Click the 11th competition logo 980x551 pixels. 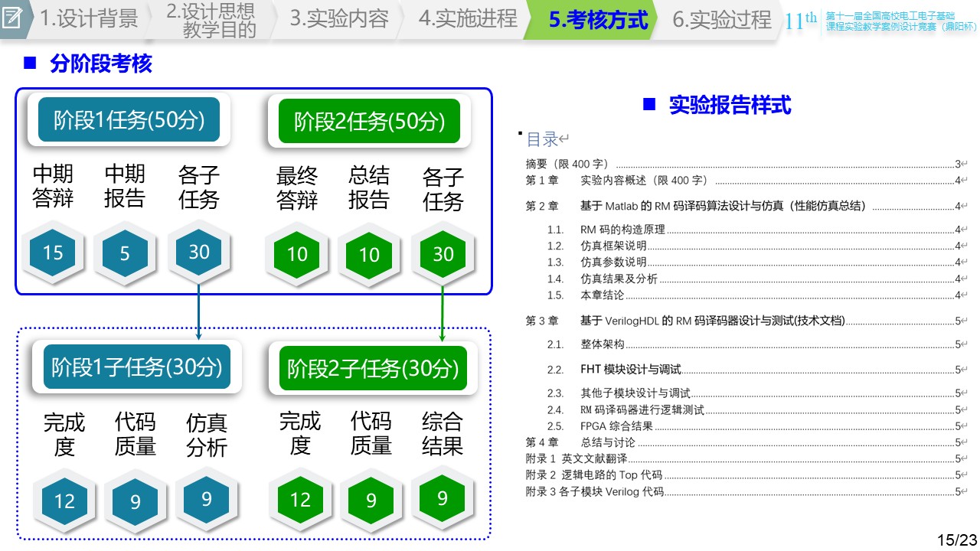[x=801, y=21]
